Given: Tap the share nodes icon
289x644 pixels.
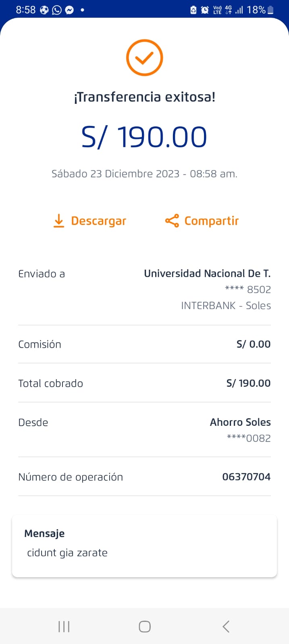Looking at the screenshot, I should coord(172,221).
